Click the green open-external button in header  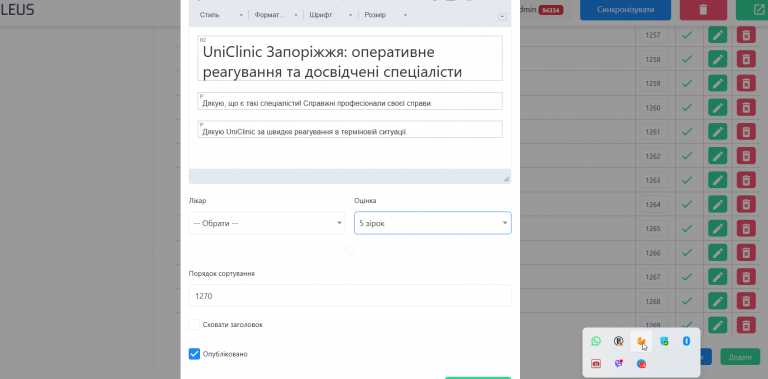pos(752,10)
